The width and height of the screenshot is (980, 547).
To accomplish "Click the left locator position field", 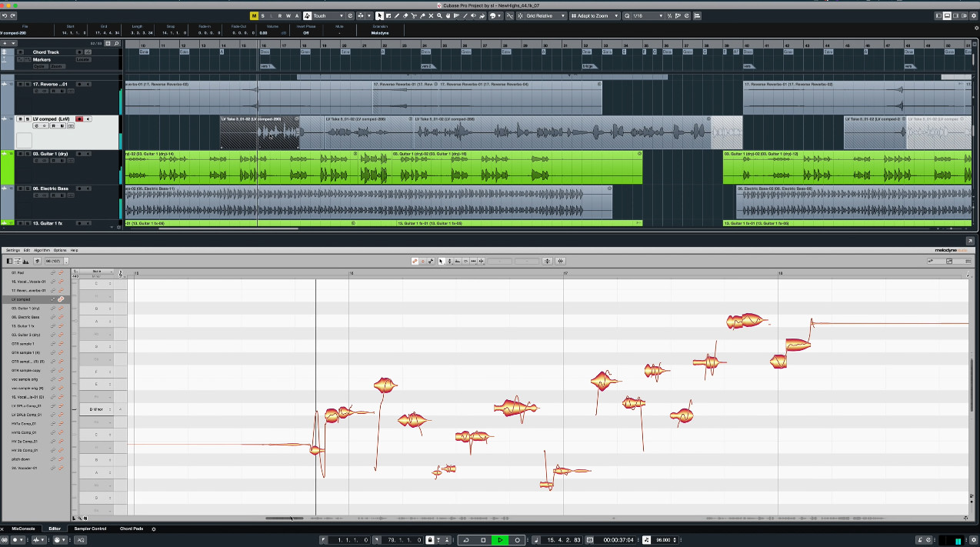I will (351, 540).
